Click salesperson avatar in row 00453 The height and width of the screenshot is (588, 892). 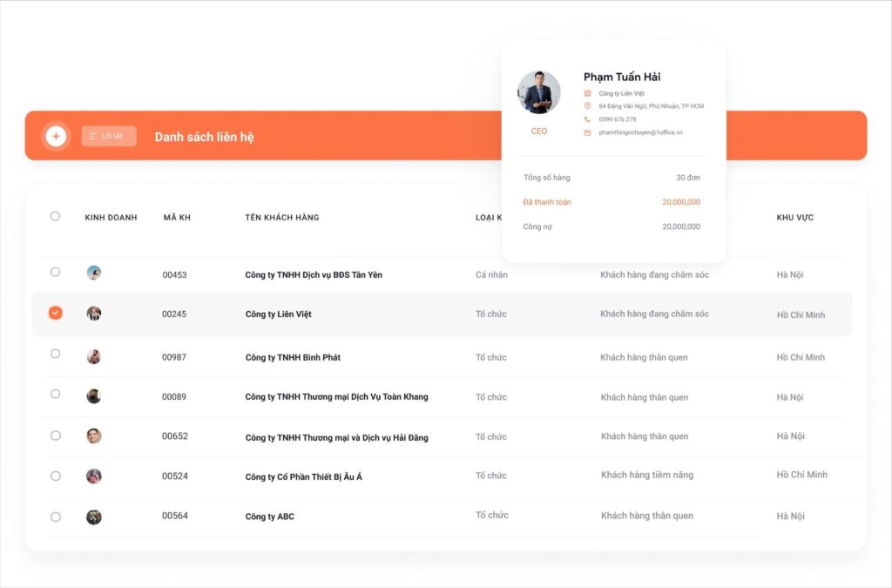click(x=94, y=273)
